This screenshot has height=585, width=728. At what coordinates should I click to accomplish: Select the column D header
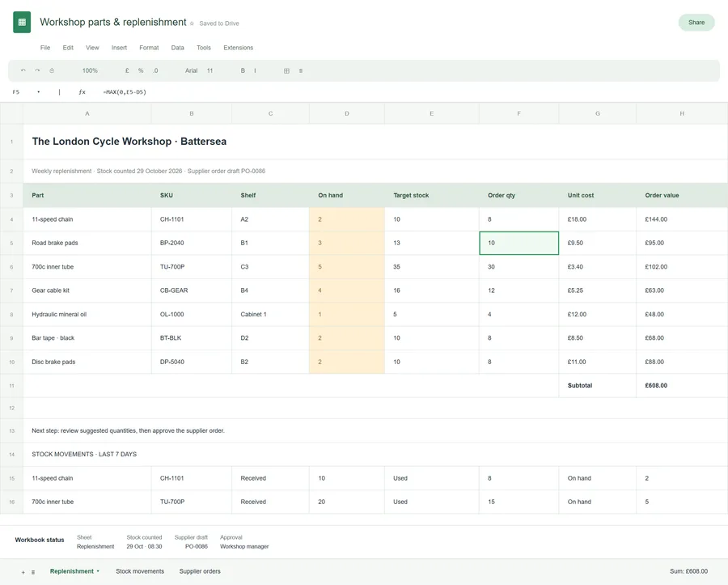[x=347, y=113]
